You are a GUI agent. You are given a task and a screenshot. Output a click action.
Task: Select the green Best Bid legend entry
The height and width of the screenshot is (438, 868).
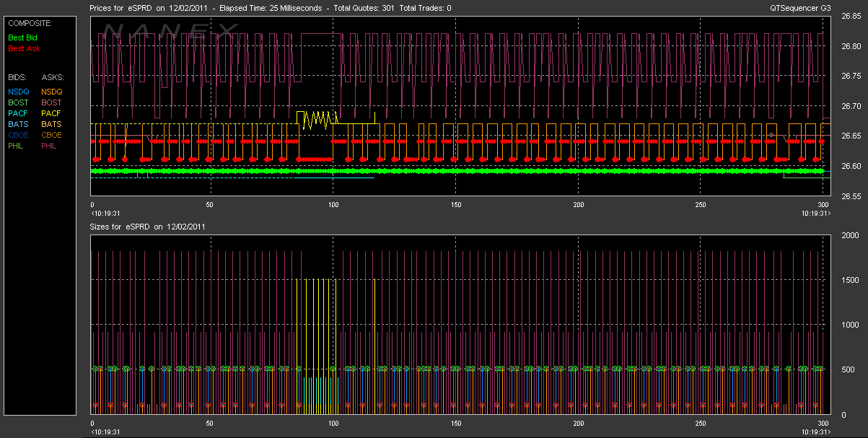click(23, 36)
